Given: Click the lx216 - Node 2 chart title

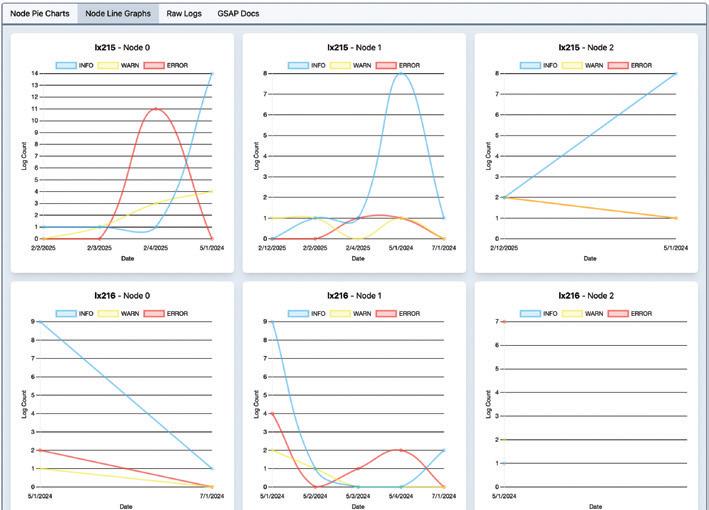Looking at the screenshot, I should pyautogui.click(x=586, y=296).
